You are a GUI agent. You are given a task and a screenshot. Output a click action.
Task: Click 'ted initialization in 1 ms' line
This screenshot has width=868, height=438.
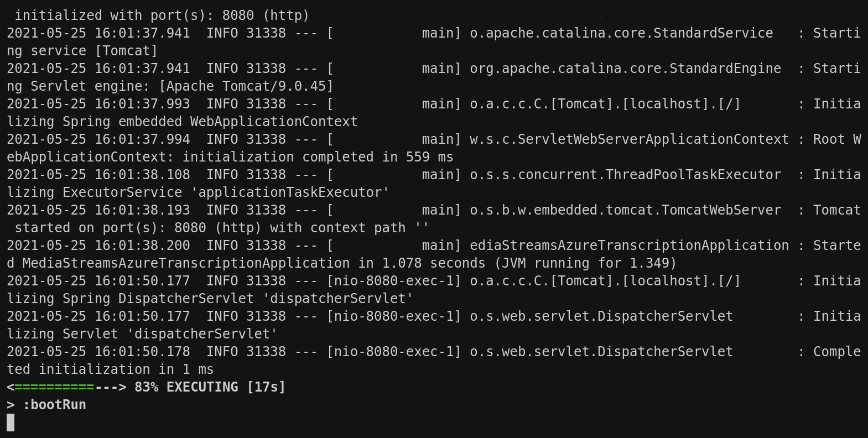tap(110, 369)
